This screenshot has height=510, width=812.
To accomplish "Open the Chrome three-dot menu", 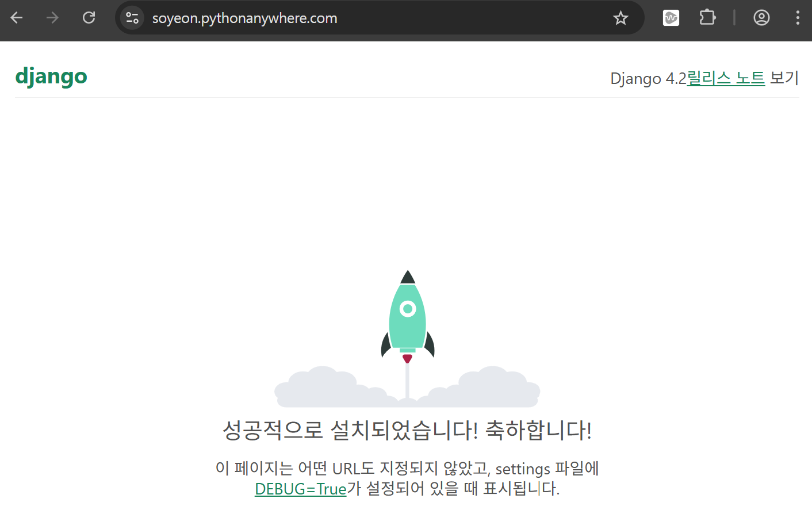I will tap(798, 18).
